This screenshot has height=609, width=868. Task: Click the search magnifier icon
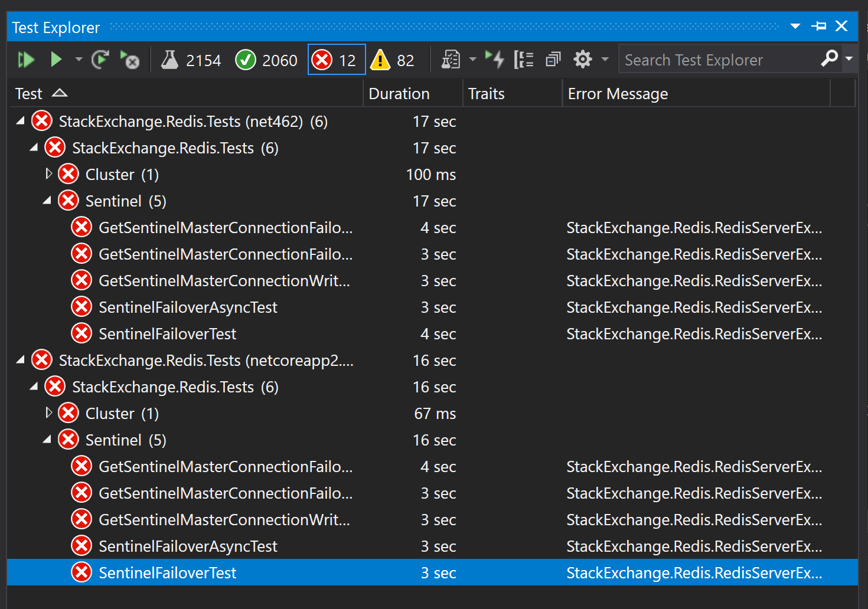[829, 59]
